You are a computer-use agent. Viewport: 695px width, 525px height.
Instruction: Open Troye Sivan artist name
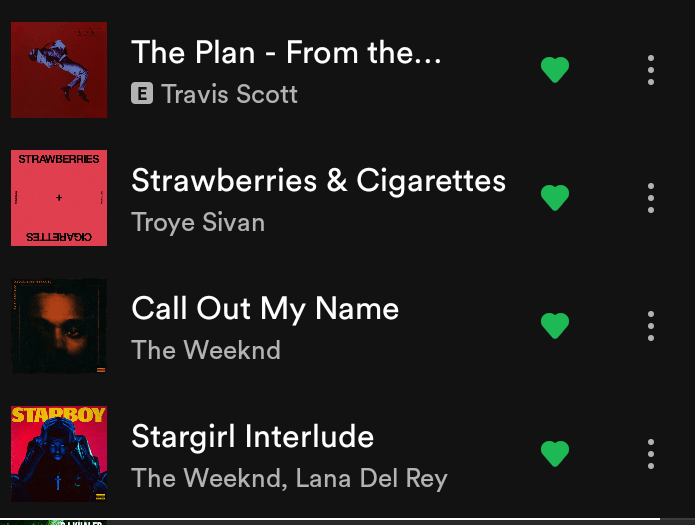[x=198, y=223]
